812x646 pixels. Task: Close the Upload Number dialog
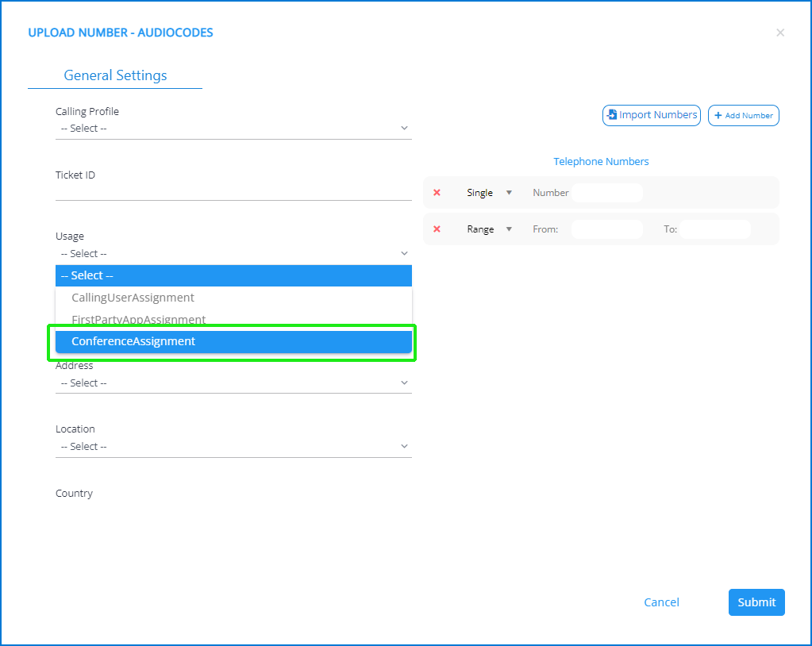[780, 33]
